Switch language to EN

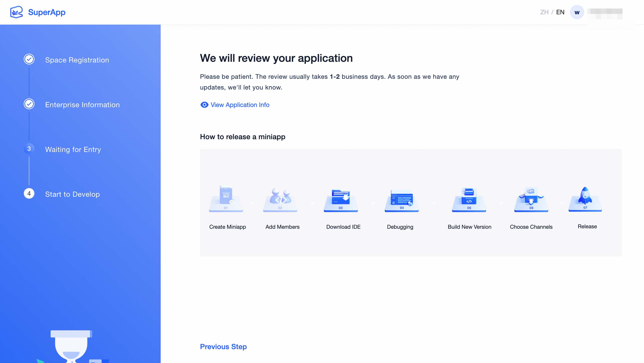pyautogui.click(x=560, y=12)
